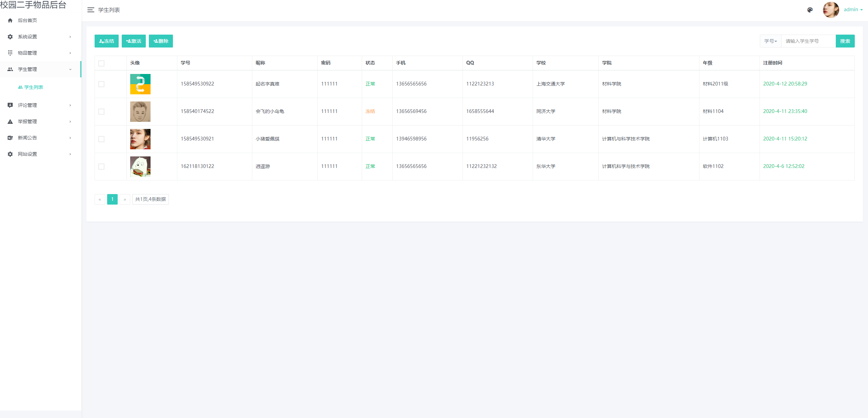Focus the 请输入学生学号 search field

click(808, 41)
